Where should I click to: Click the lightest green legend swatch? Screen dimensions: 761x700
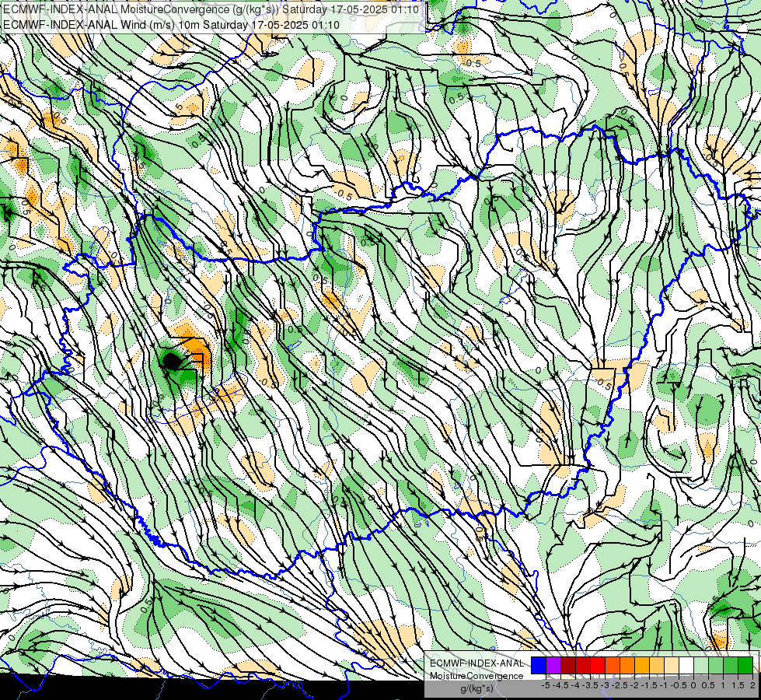click(701, 666)
